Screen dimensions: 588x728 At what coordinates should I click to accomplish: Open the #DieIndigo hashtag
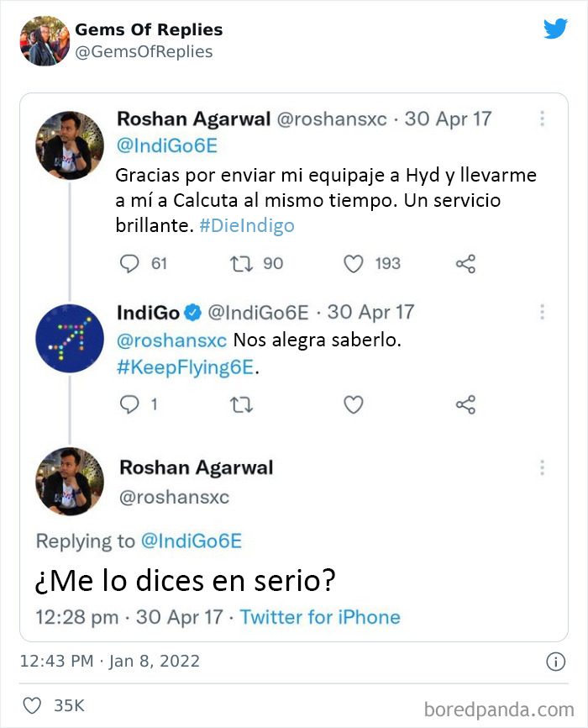[x=247, y=226]
